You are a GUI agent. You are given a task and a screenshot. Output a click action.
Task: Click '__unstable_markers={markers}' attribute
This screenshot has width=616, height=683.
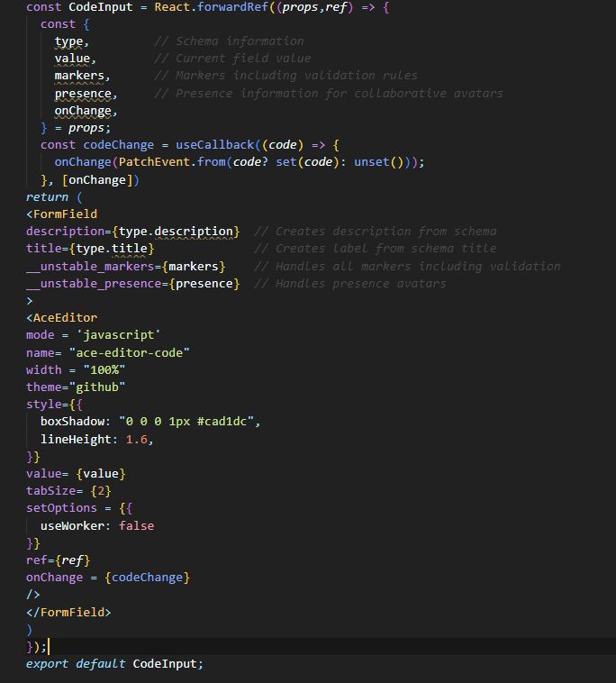point(126,266)
